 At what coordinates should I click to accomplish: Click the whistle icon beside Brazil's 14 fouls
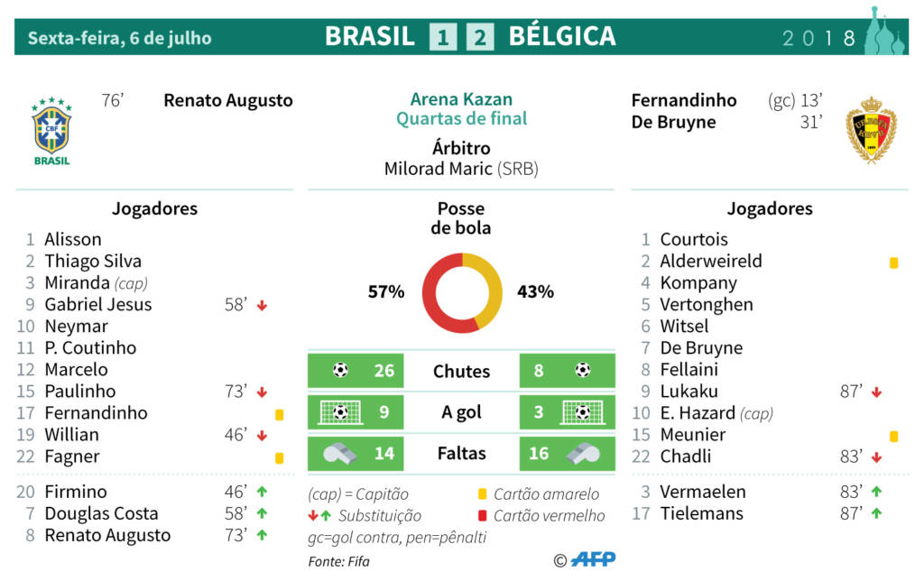(x=339, y=453)
